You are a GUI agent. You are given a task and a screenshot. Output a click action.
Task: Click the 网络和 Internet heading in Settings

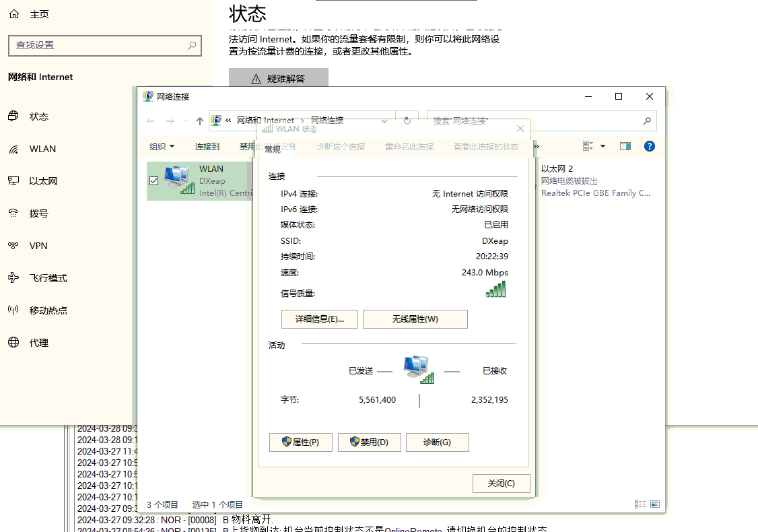pyautogui.click(x=40, y=77)
